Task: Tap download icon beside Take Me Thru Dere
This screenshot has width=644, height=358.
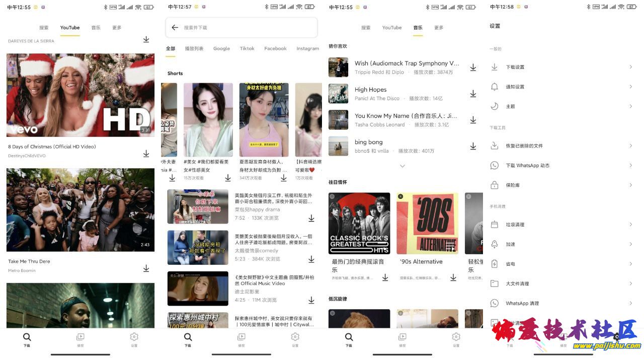Action: (x=146, y=268)
